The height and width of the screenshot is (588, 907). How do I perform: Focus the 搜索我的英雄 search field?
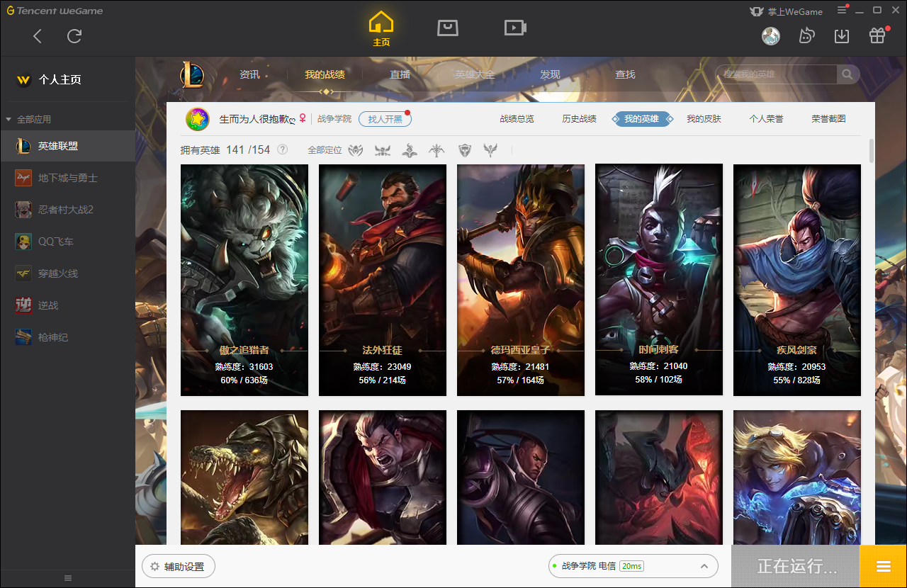[x=777, y=74]
